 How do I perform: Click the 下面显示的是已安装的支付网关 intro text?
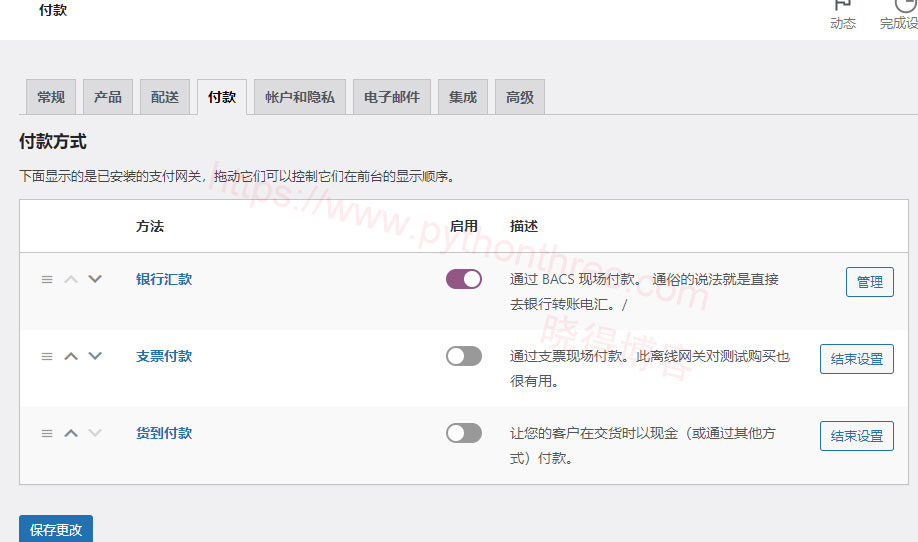pyautogui.click(x=237, y=176)
